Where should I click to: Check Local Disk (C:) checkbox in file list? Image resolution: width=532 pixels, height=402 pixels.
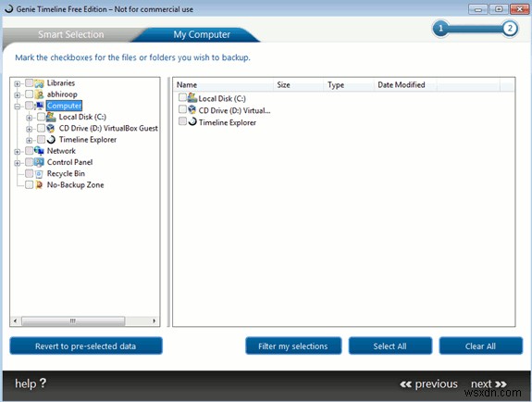[x=182, y=97]
